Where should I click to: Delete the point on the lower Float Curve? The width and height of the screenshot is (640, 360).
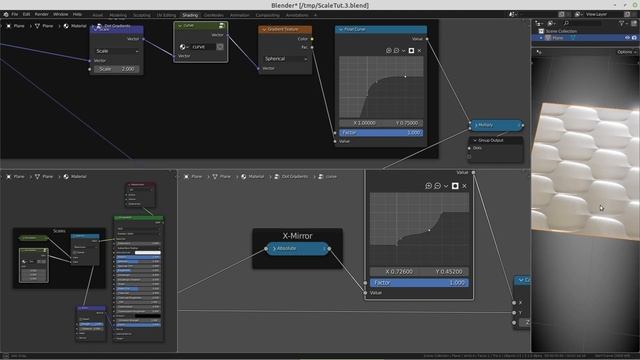(x=464, y=186)
